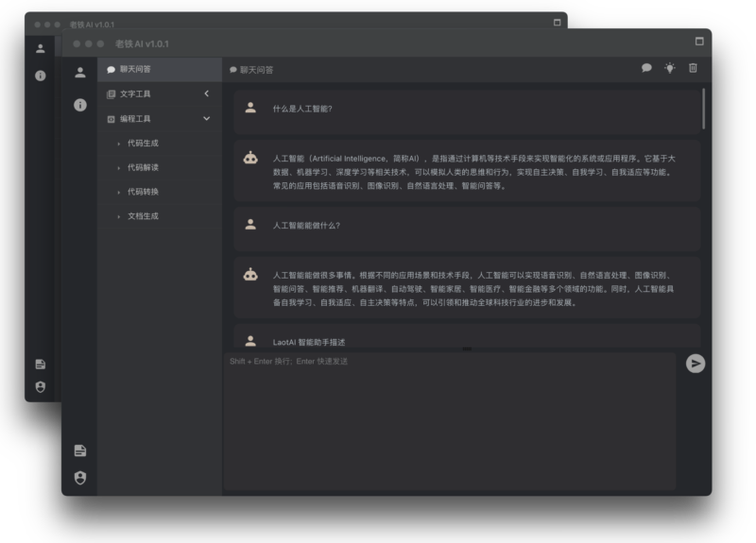Viewport: 756px width, 543px height.
Task: Click the document icon at sidebar bottom
Action: (80, 450)
